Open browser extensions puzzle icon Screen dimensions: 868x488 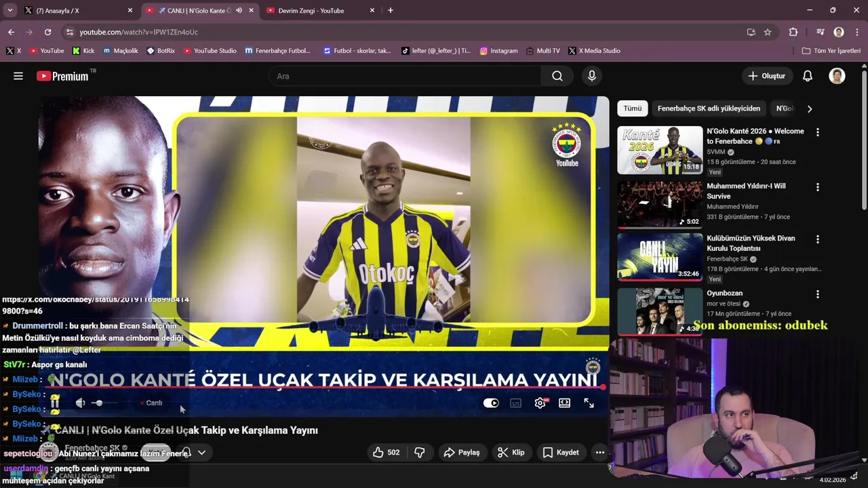pyautogui.click(x=793, y=32)
